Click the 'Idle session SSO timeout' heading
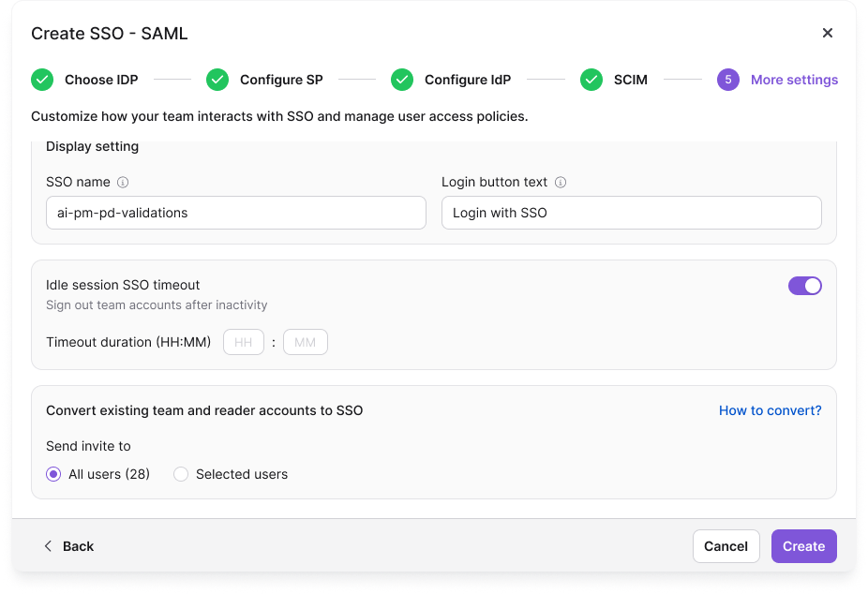This screenshot has height=594, width=868. 123,285
